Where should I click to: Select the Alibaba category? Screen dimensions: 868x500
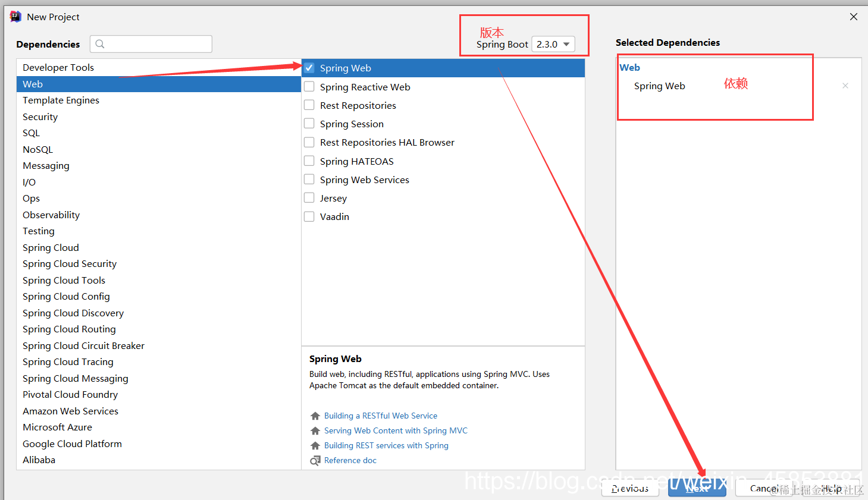(159, 460)
